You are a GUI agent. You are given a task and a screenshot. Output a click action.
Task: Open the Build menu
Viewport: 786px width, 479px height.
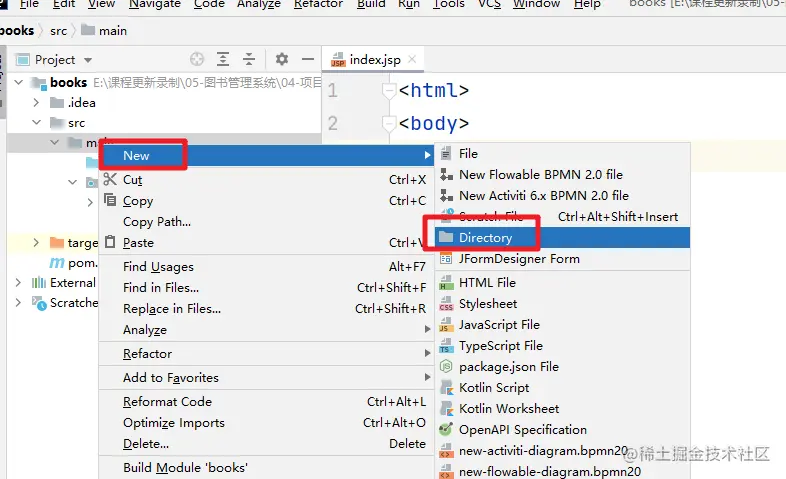pos(371,4)
